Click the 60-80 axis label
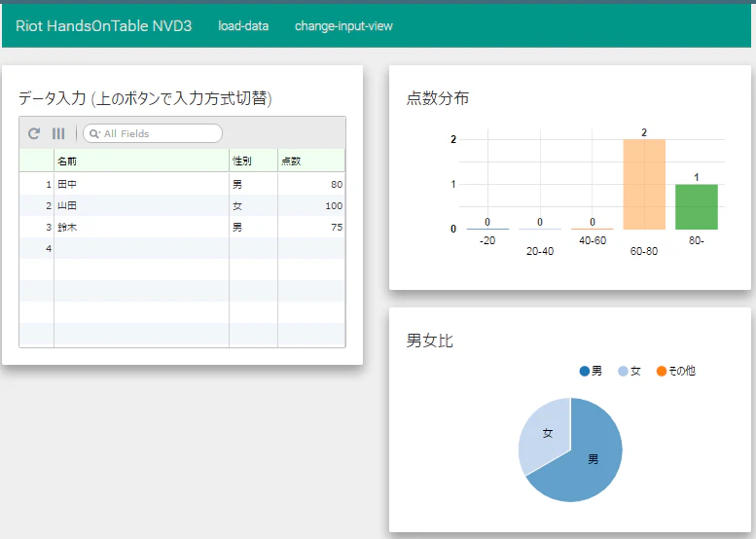 [644, 251]
